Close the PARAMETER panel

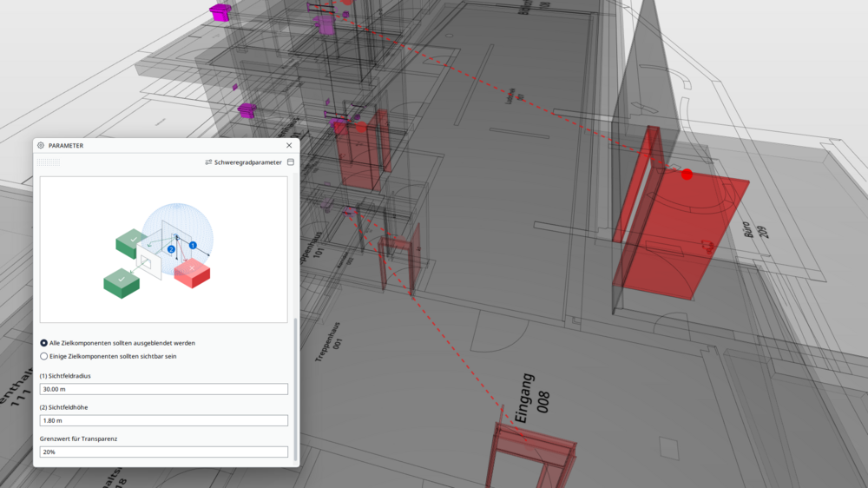click(289, 146)
